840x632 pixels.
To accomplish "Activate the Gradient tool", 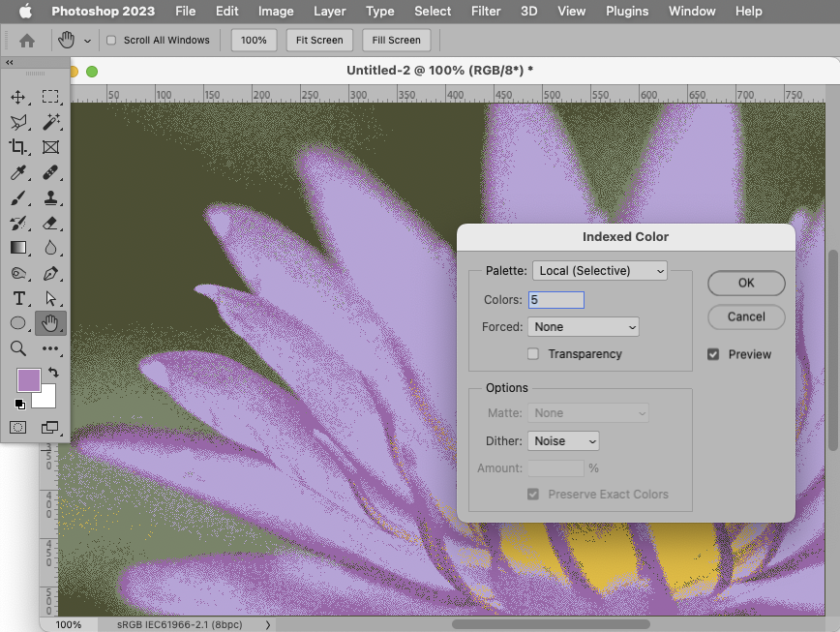I will pos(17,248).
